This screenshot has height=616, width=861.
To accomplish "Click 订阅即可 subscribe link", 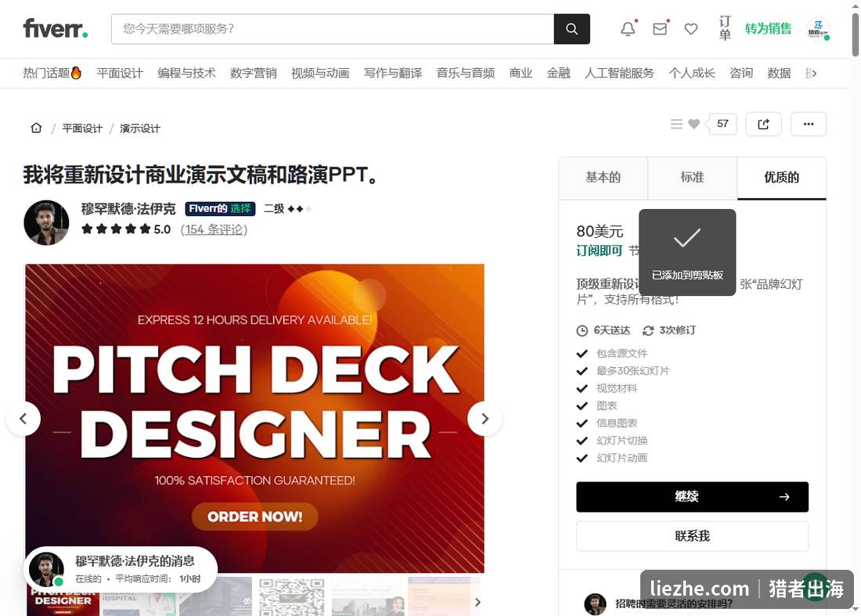I will (x=599, y=251).
